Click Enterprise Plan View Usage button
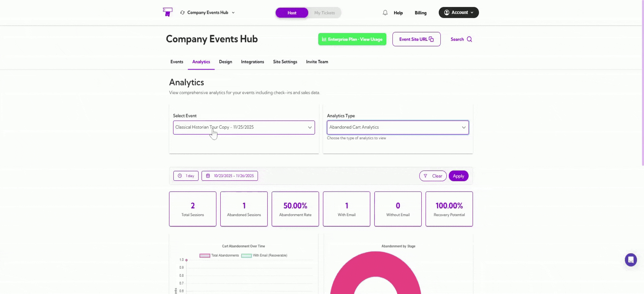The height and width of the screenshot is (294, 644). point(352,39)
